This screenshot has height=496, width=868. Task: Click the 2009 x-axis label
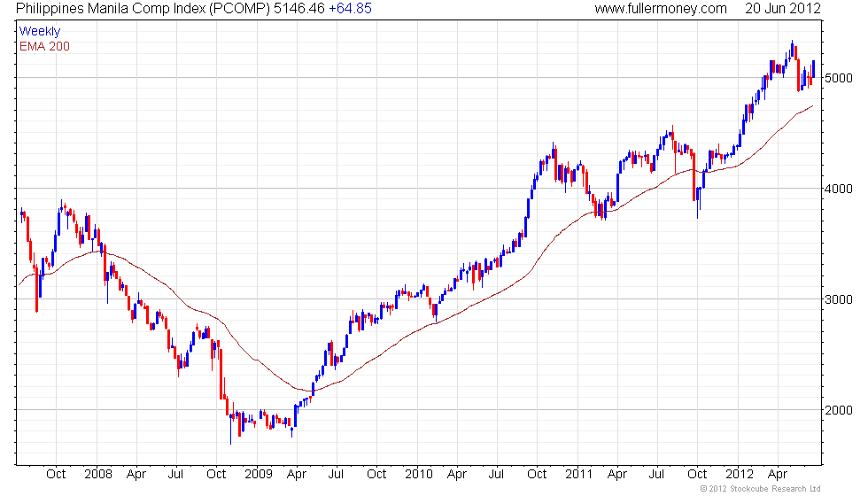coord(259,475)
